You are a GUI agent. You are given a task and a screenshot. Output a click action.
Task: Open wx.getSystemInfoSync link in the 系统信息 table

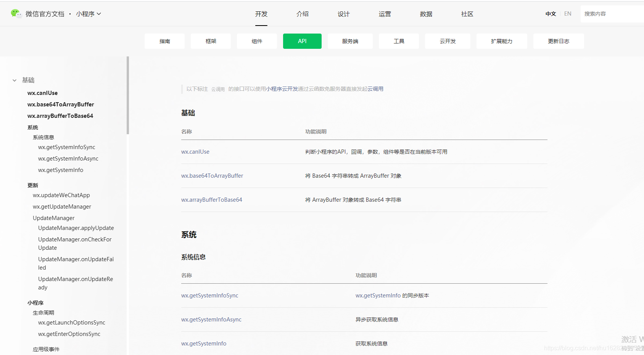click(210, 296)
